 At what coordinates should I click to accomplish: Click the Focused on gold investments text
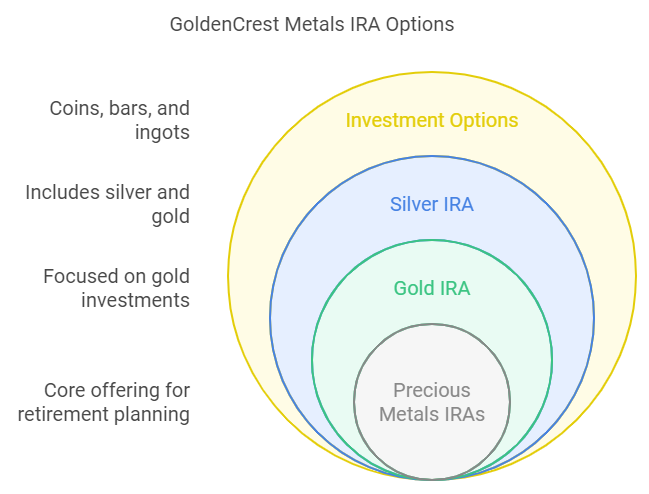pyautogui.click(x=117, y=288)
